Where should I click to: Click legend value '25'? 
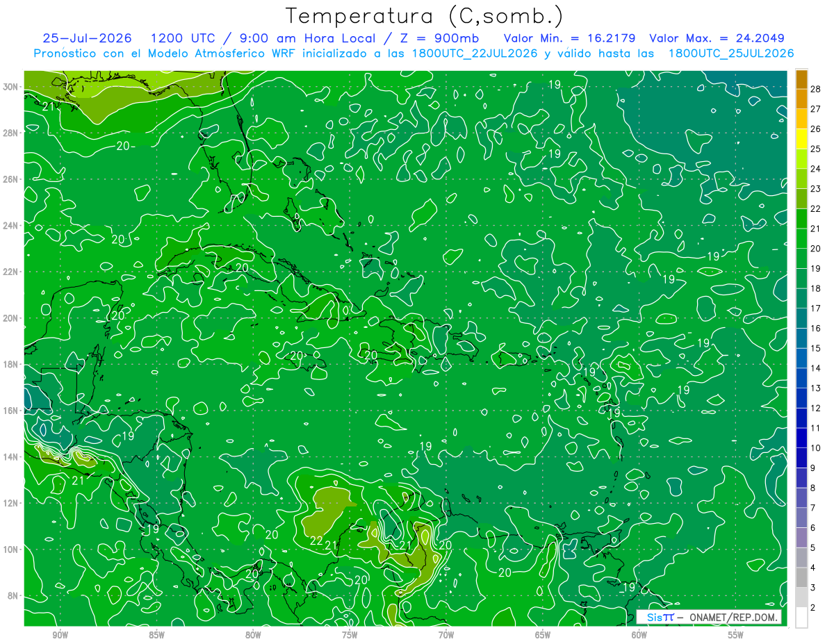[x=815, y=149]
